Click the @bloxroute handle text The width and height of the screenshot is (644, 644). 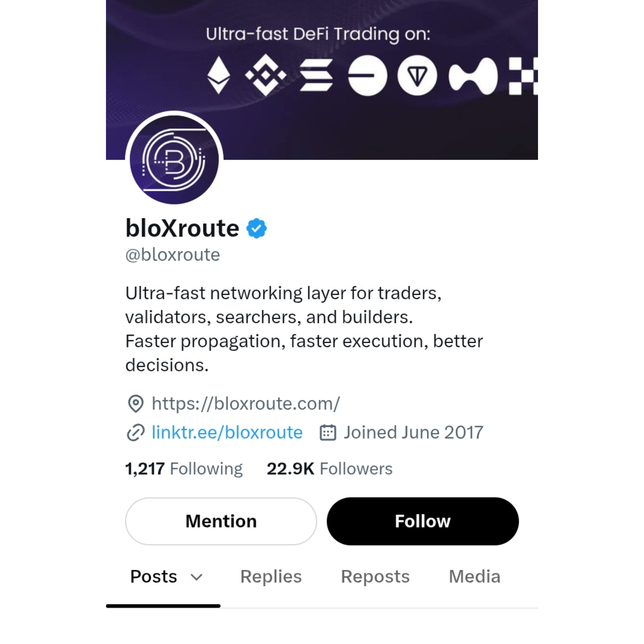click(x=173, y=255)
